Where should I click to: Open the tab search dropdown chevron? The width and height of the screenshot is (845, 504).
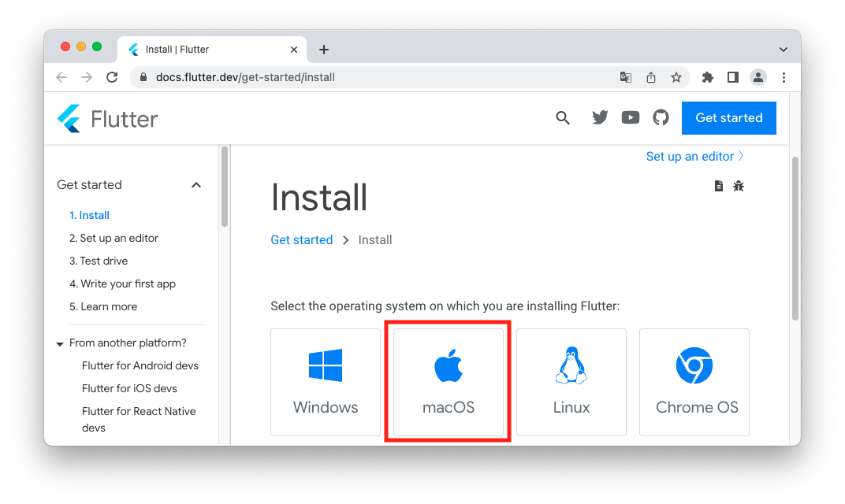[x=783, y=50]
